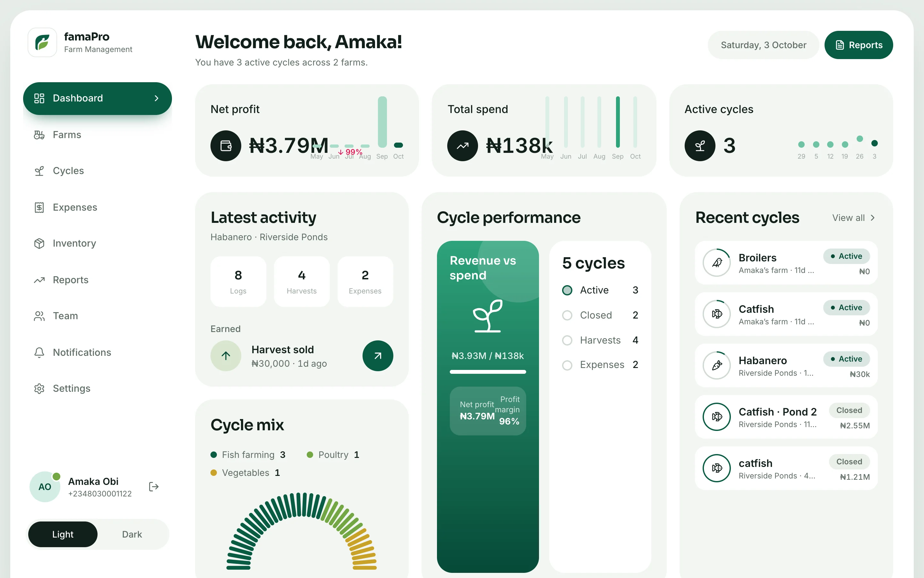This screenshot has height=578, width=924.
Task: Select the Active radio in Cycle performance
Action: [x=567, y=290]
